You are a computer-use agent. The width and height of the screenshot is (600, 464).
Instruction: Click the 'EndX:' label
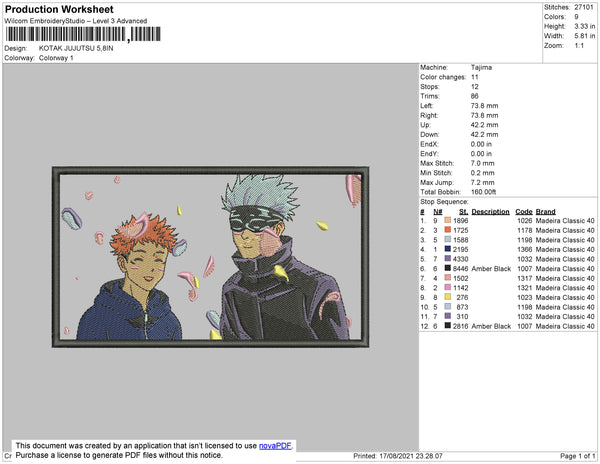coord(429,144)
